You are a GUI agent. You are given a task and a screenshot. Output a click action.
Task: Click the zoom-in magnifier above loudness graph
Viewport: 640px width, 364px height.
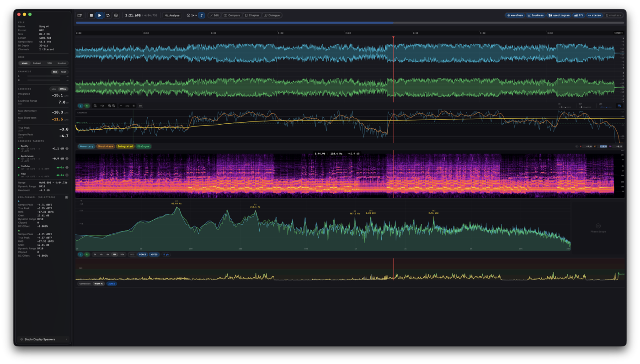pos(110,106)
